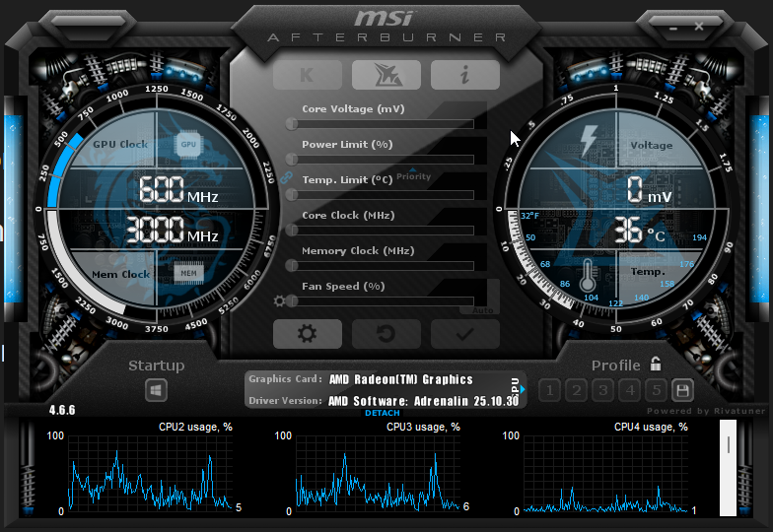Select profile slot 4
Image resolution: width=773 pixels, height=532 pixels.
point(629,390)
